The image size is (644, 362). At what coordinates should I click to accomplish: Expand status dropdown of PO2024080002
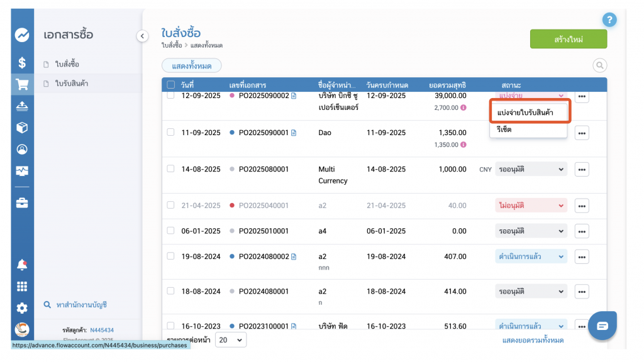click(x=531, y=256)
